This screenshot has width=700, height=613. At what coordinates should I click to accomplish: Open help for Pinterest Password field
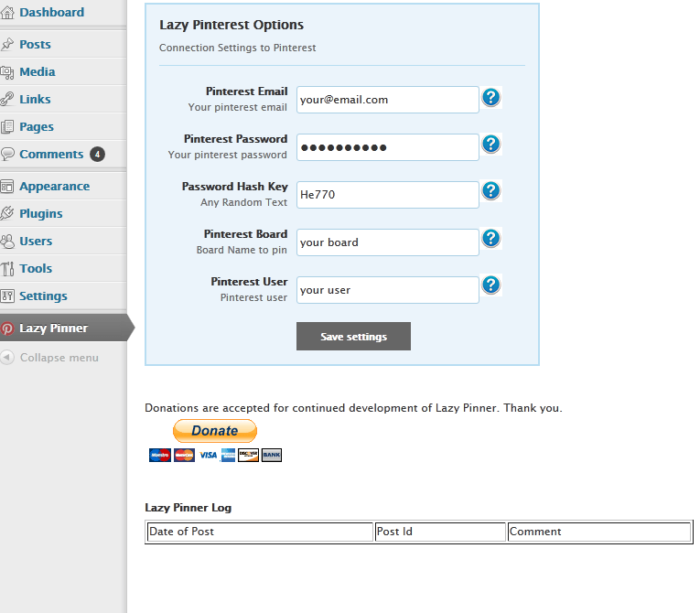coord(491,145)
